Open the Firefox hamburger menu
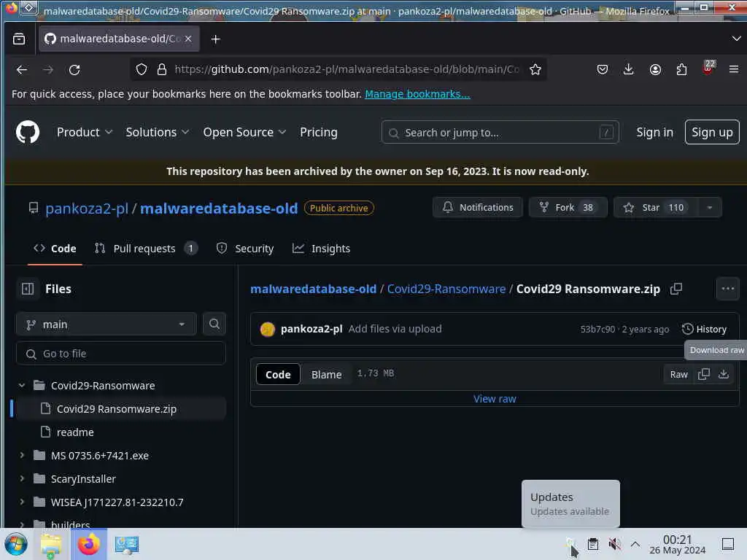The image size is (747, 560). pos(734,69)
